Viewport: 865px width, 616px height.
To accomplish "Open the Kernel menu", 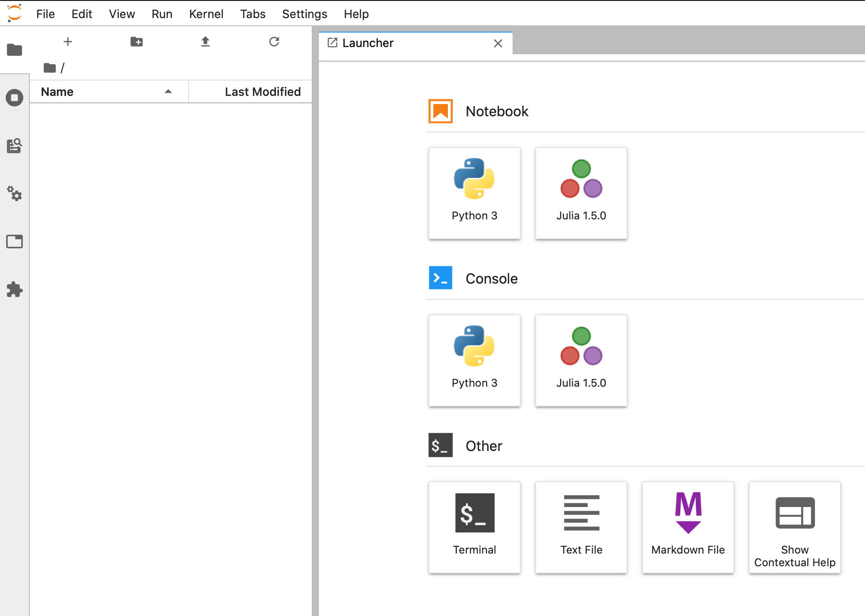I will (x=206, y=14).
